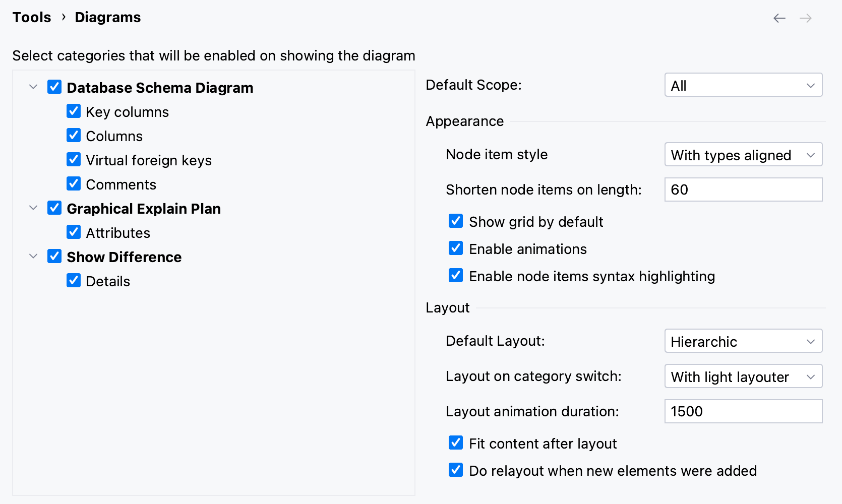Open the Default Scope dropdown
The image size is (842, 504).
pyautogui.click(x=742, y=85)
